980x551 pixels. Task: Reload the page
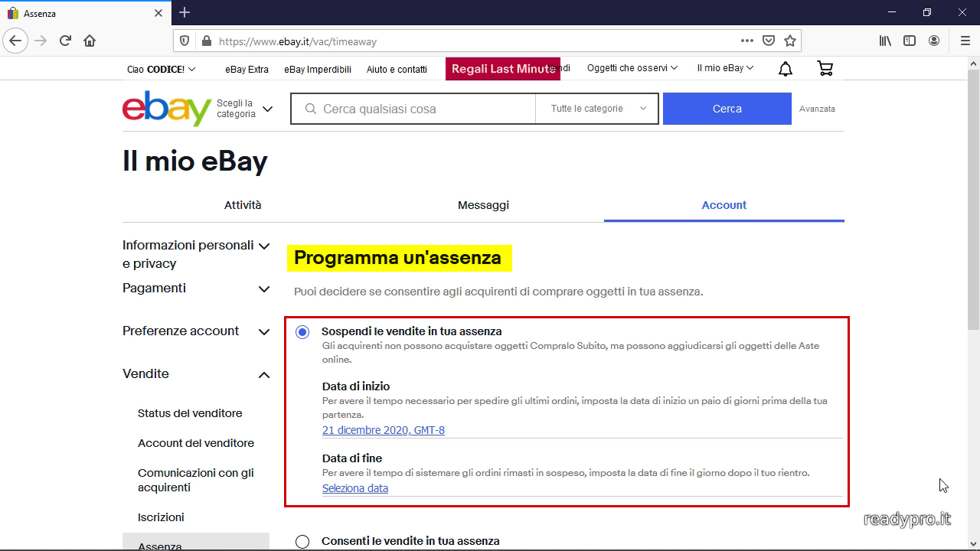[x=65, y=41]
